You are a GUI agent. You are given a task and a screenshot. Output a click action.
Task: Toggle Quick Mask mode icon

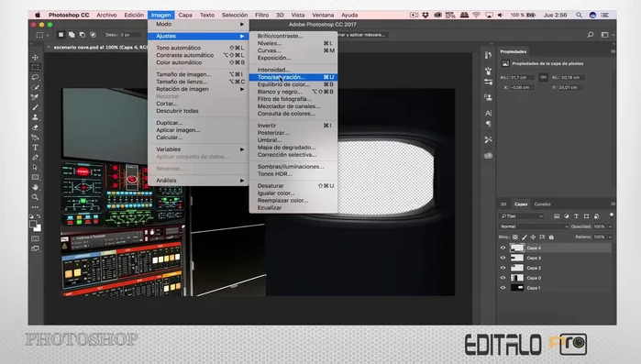35,238
